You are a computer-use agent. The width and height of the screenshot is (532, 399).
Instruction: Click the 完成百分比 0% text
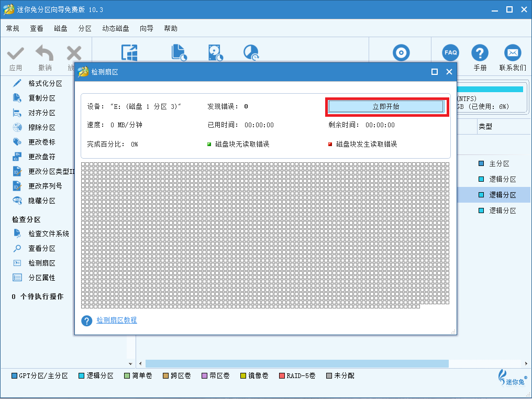pyautogui.click(x=112, y=144)
